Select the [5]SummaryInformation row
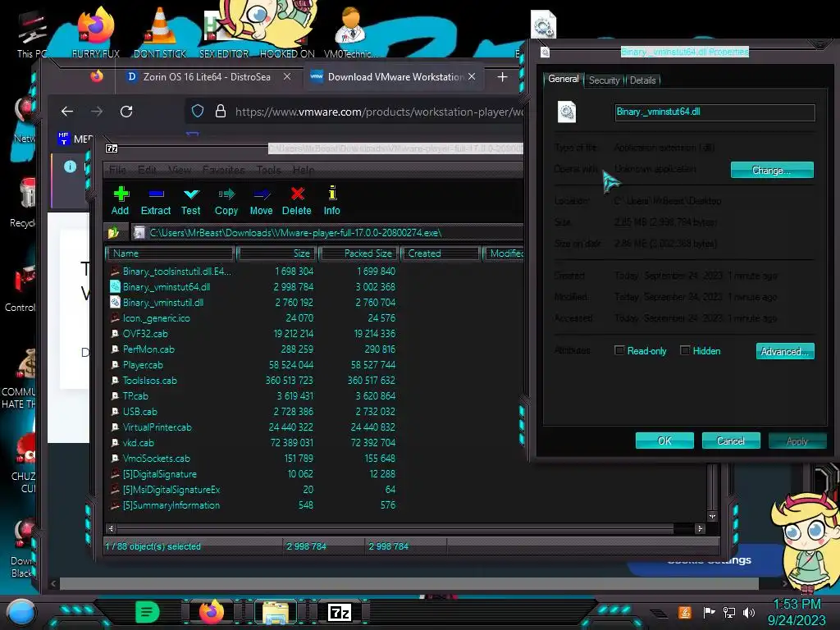This screenshot has height=630, width=840. tap(253, 505)
